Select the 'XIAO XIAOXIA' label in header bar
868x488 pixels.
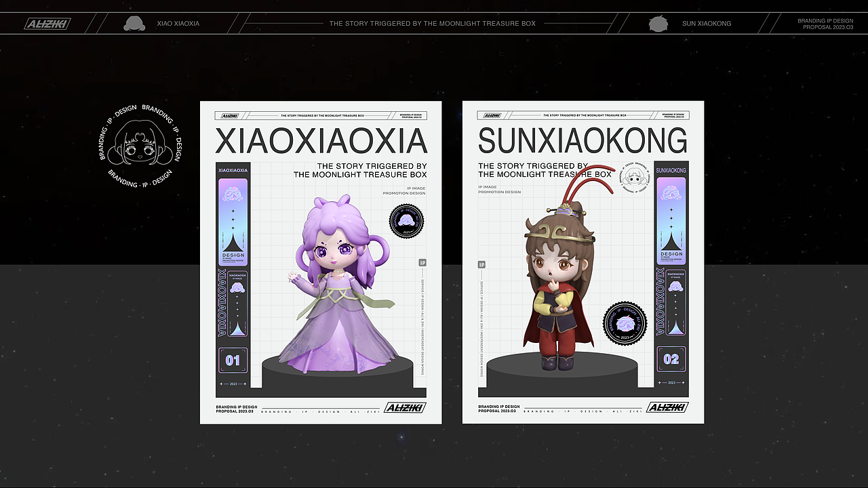coord(178,24)
